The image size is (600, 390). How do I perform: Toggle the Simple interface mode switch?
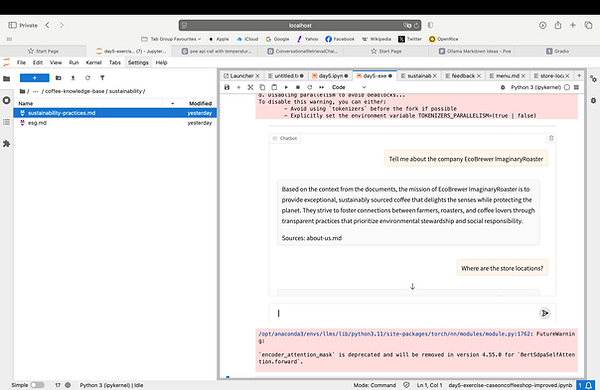click(37, 385)
